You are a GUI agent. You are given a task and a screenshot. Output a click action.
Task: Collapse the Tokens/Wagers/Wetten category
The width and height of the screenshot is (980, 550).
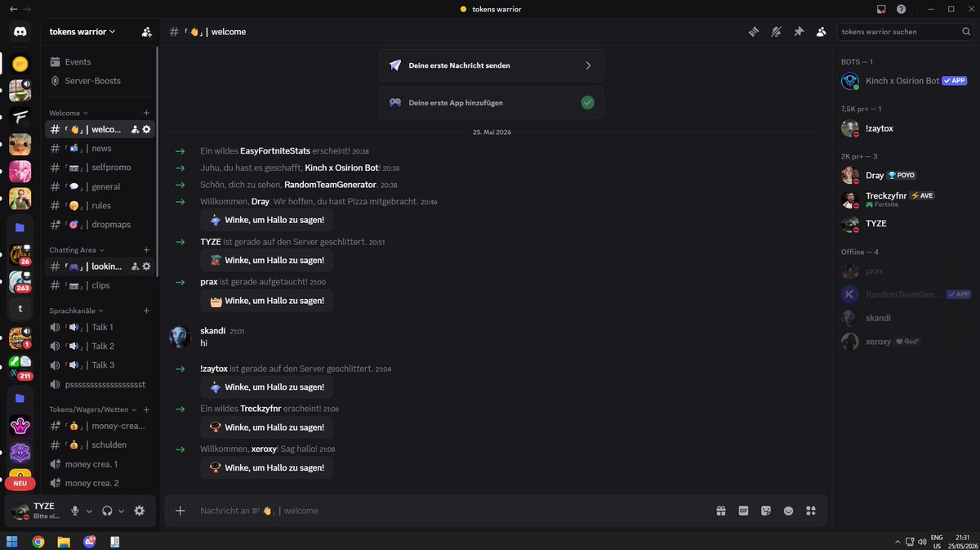pyautogui.click(x=93, y=409)
